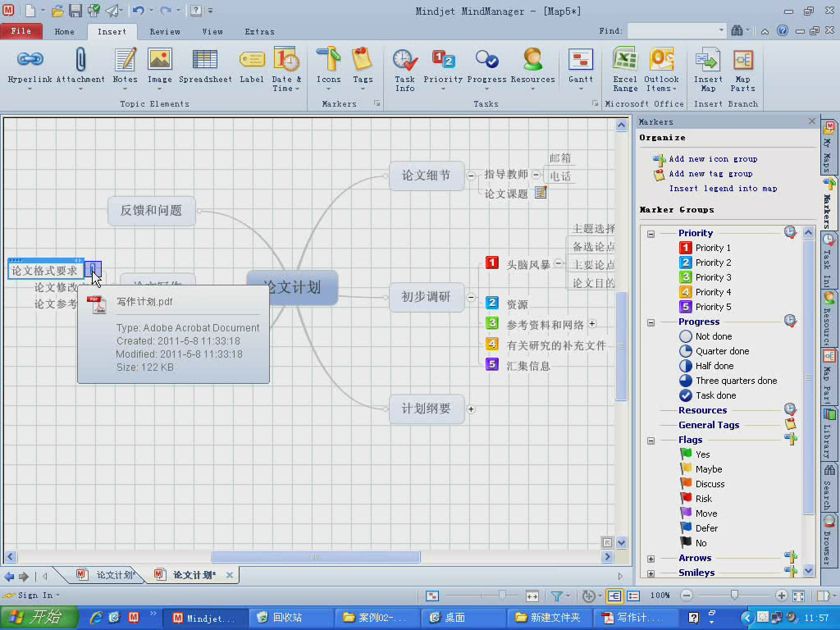840x630 pixels.
Task: Click the map horizontal scrollbar thumb
Action: pyautogui.click(x=315, y=557)
